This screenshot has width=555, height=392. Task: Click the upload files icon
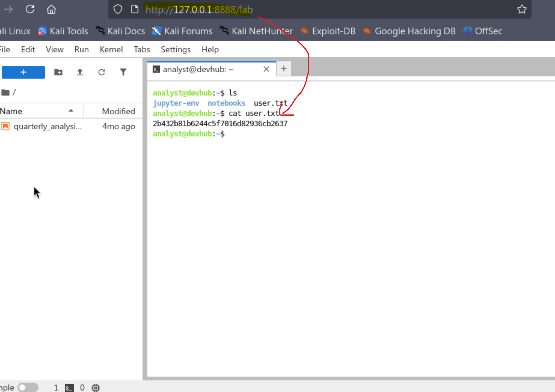80,72
